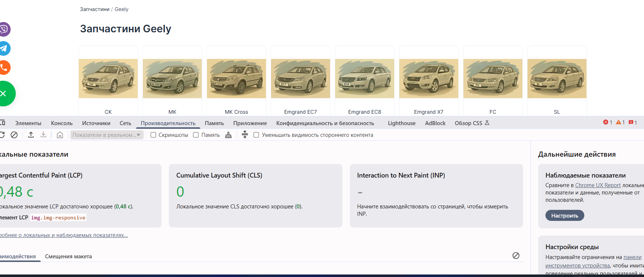The height and width of the screenshot is (277, 644).
Task: Click the download profile icon
Action: tap(43, 135)
